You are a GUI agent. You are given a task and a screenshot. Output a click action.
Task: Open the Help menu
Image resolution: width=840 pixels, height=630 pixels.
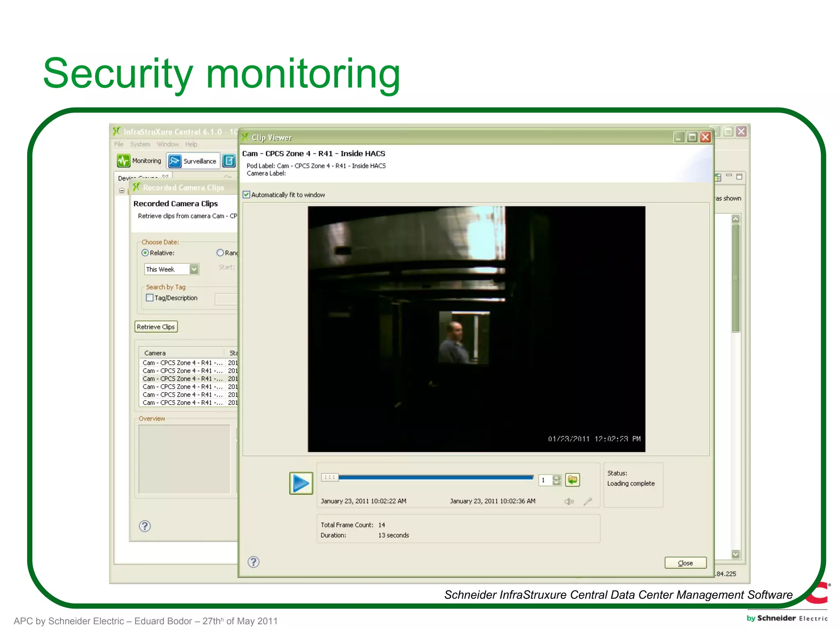point(191,144)
